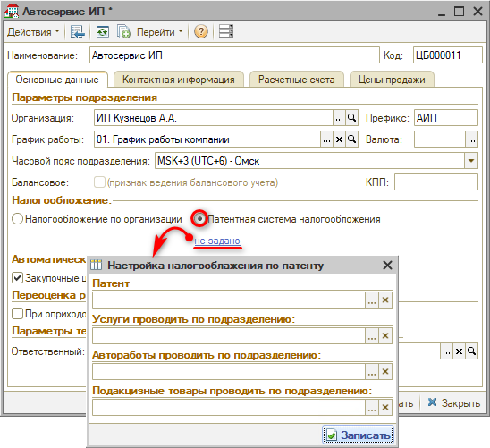Click the copy document icon in the toolbar
The height and width of the screenshot is (448, 490).
(123, 31)
